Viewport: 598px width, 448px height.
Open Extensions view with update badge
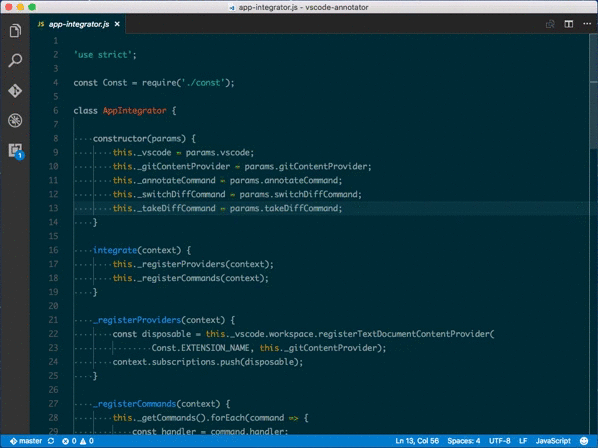point(16,151)
